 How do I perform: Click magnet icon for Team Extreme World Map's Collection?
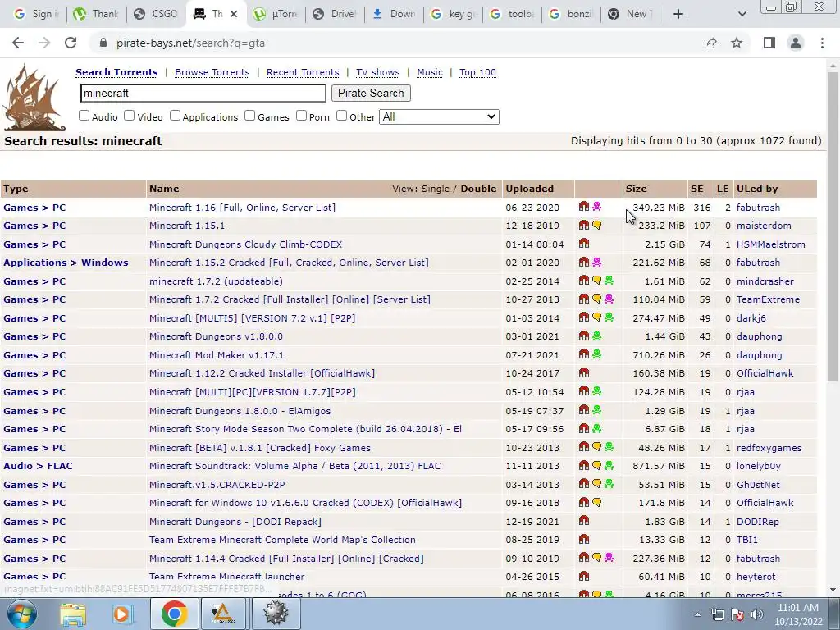[x=584, y=539]
